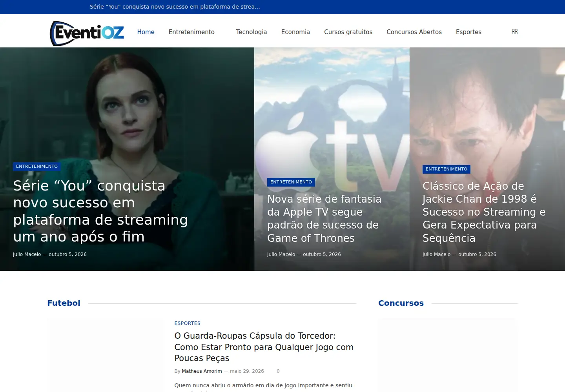
Task: Open the Série "You" hero article title
Action: 100,211
